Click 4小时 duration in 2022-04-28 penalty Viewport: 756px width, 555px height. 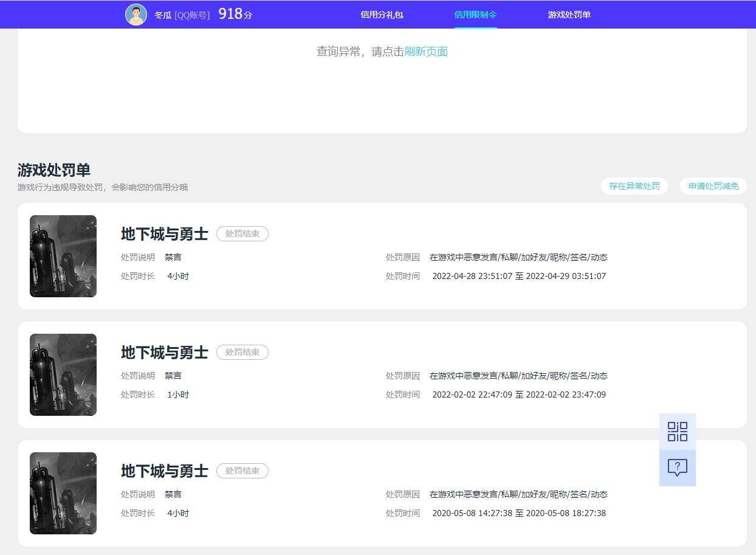pyautogui.click(x=178, y=276)
